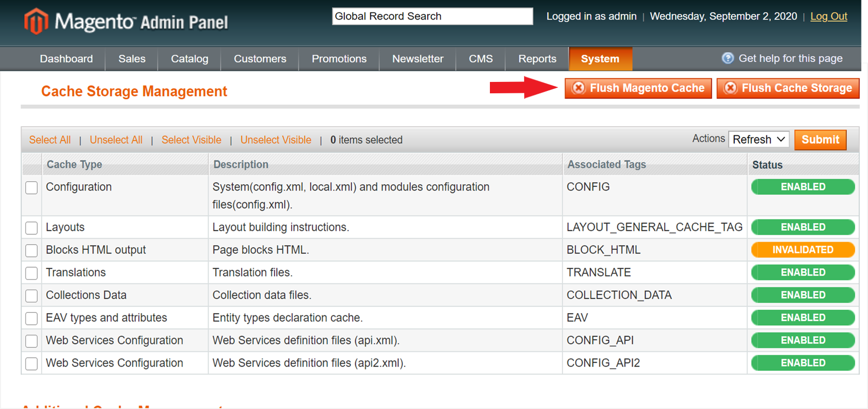
Task: Open the Newsletter menu
Action: (x=417, y=59)
